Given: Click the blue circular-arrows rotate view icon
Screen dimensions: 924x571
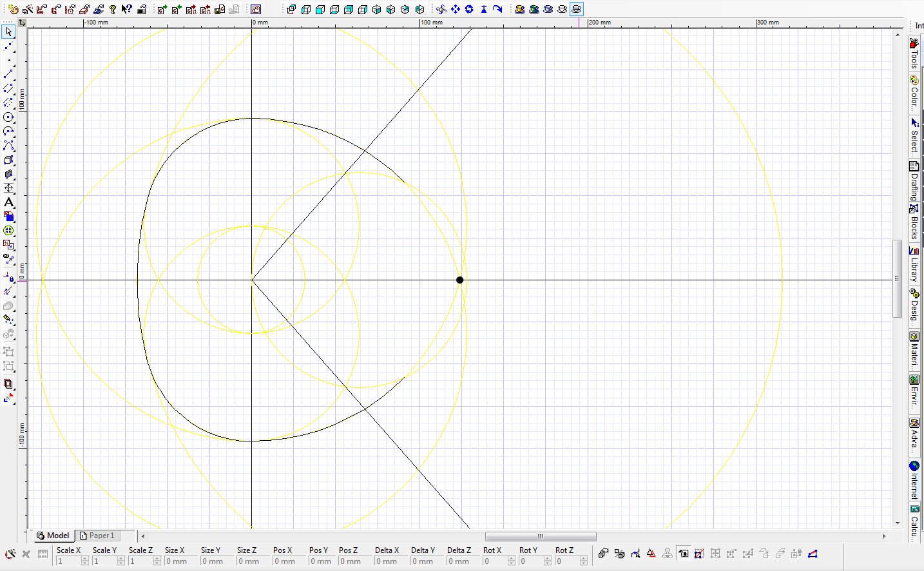Looking at the screenshot, I should 469,10.
